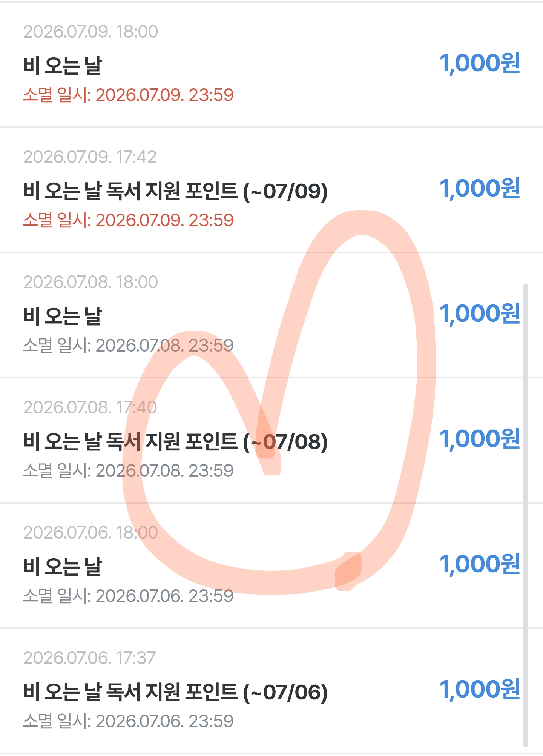The width and height of the screenshot is (543, 756).
Task: Select 비 오는 날 독서 지원 포인트 (~07/06) title
Action: click(175, 692)
